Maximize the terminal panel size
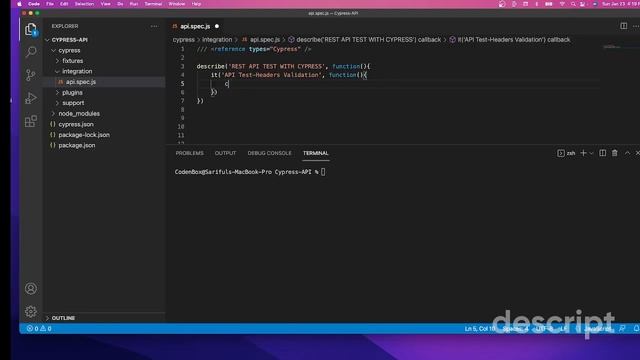The width and height of the screenshot is (640, 360). [x=627, y=153]
